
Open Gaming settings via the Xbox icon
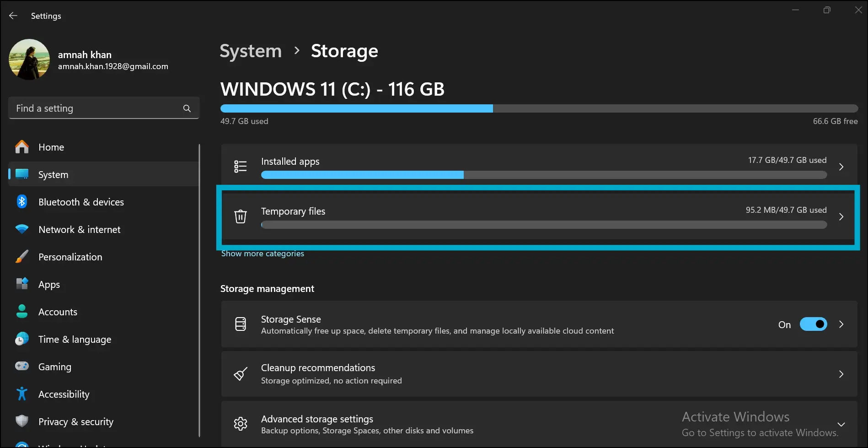pos(21,366)
